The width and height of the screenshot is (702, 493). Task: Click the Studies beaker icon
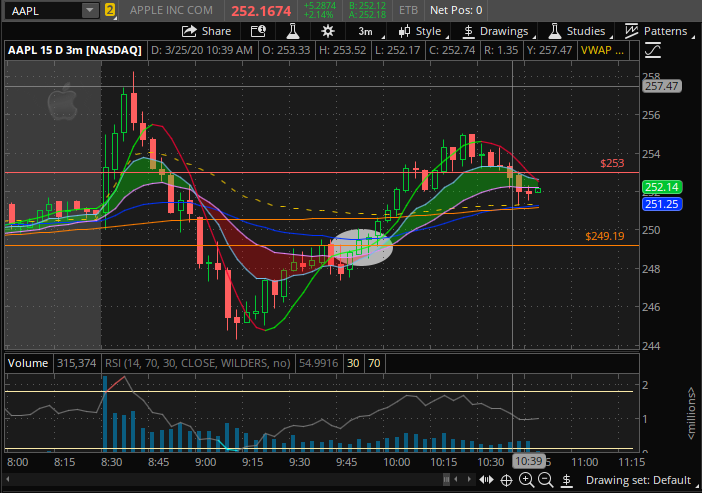point(555,31)
